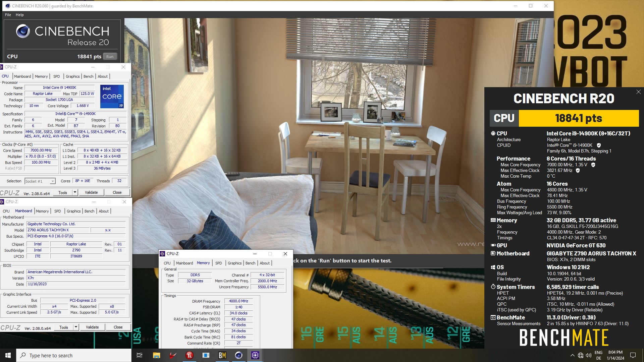Viewport: 644px width, 362px height.
Task: Open network status icon in the system tray
Action: (x=581, y=355)
